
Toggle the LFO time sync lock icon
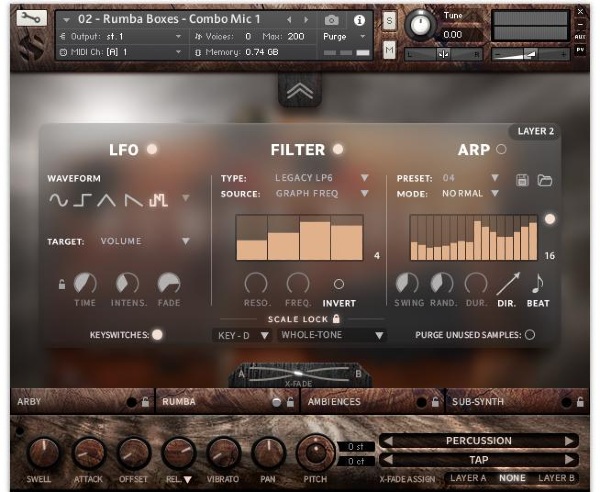pyautogui.click(x=62, y=284)
